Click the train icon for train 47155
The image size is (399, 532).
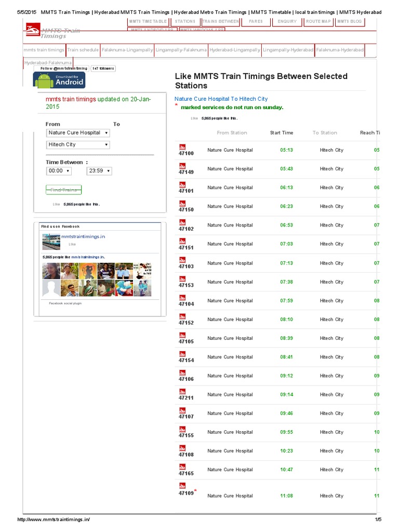[x=182, y=429]
